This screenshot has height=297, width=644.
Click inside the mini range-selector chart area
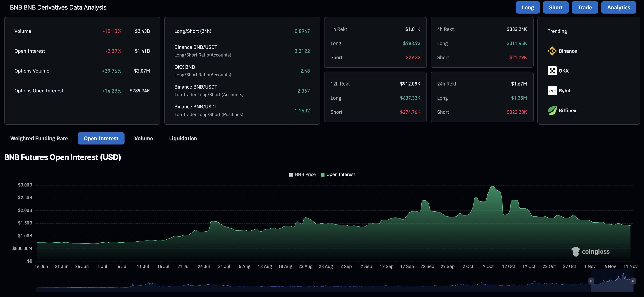(x=325, y=285)
